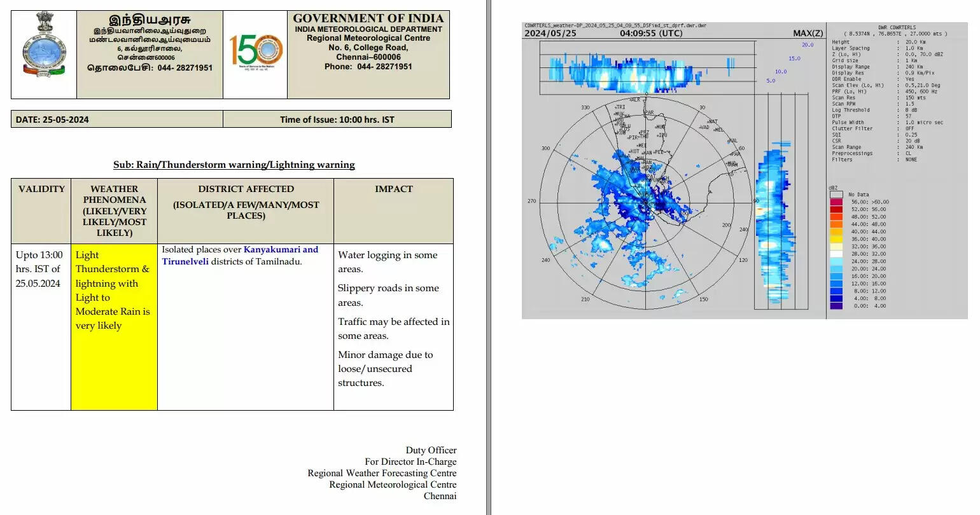This screenshot has height=515, width=980.
Task: Click the yellow Light Thunderstorm warning cell
Action: (114, 290)
